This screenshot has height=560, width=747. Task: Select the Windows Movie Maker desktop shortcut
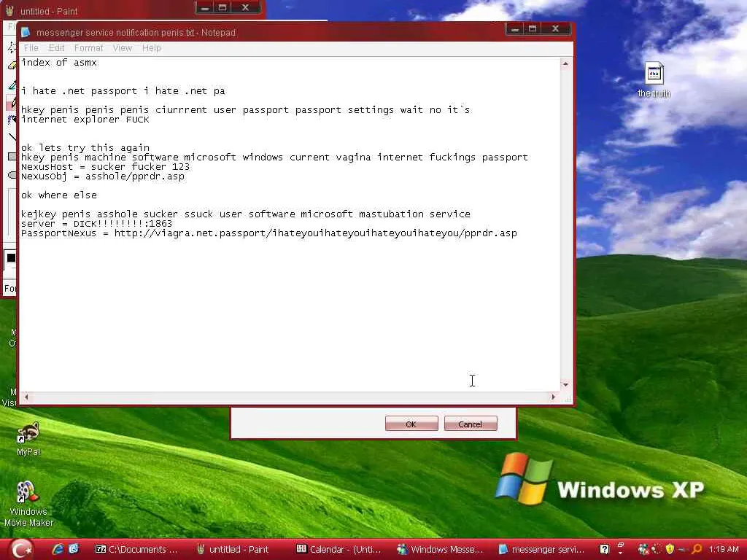(28, 504)
